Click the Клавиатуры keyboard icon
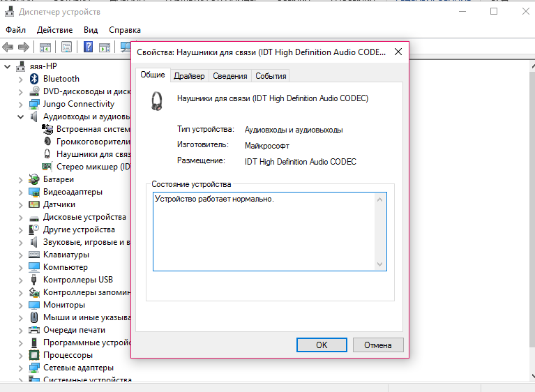535x392 pixels. (34, 255)
